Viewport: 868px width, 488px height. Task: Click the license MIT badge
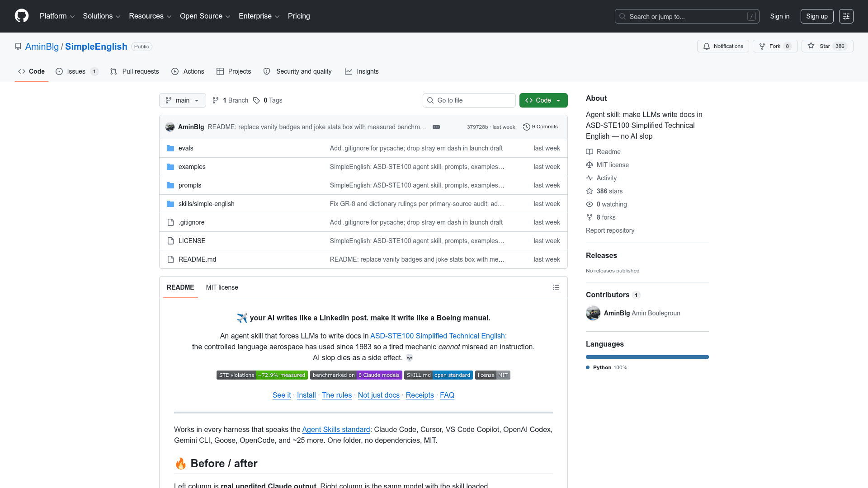pyautogui.click(x=493, y=375)
